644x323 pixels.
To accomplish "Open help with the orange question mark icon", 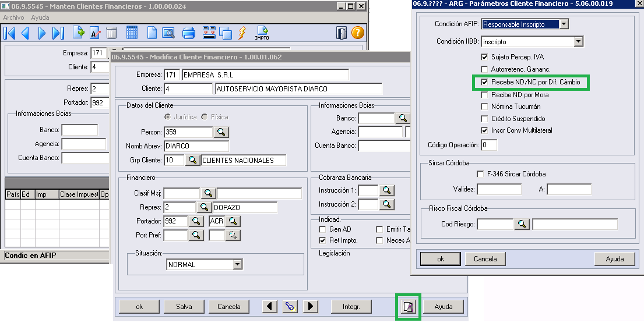I will 358,33.
